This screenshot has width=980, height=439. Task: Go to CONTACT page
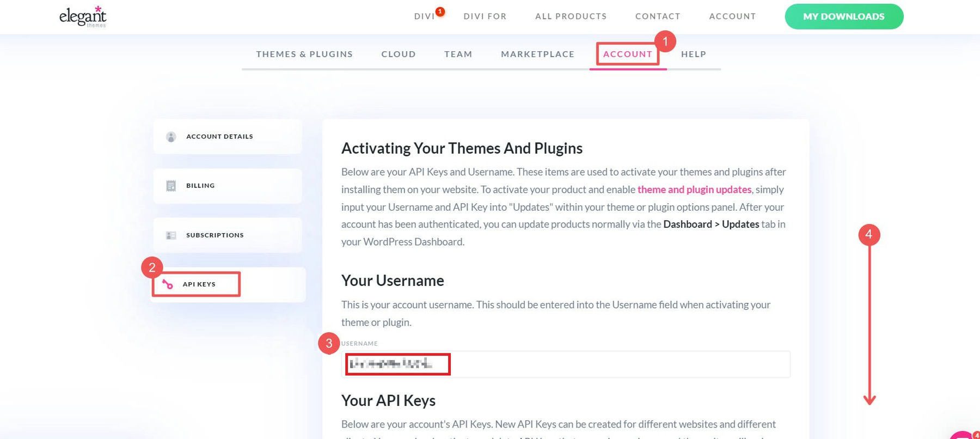point(658,16)
